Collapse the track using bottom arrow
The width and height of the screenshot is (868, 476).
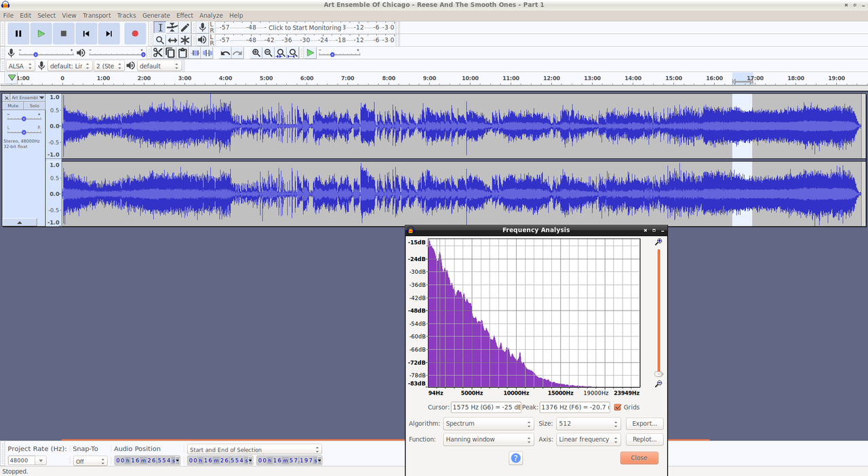tap(19, 222)
